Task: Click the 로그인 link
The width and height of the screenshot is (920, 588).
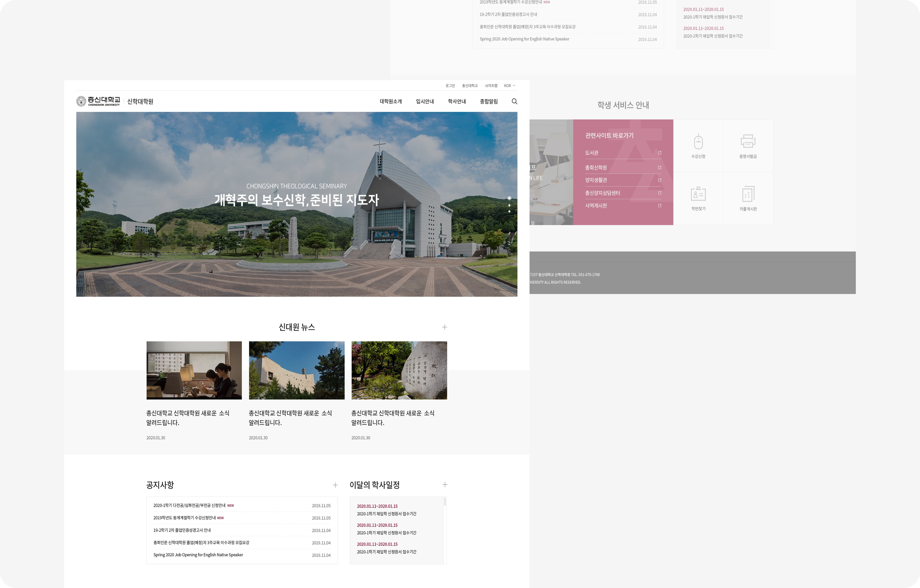Action: pyautogui.click(x=450, y=86)
